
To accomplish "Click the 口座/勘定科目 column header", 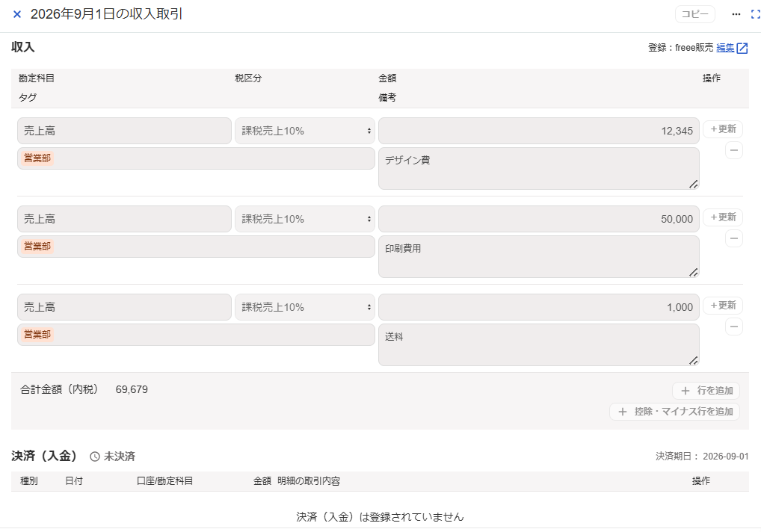I will click(164, 481).
